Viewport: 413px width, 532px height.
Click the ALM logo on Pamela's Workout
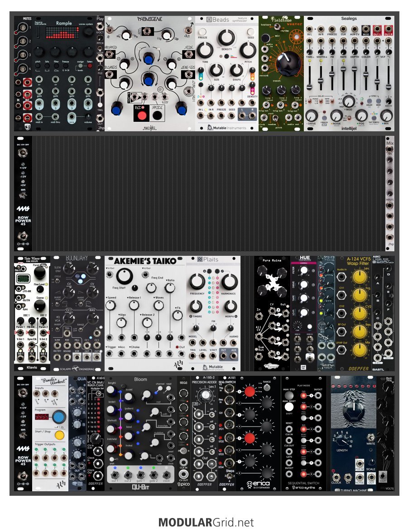61,485
